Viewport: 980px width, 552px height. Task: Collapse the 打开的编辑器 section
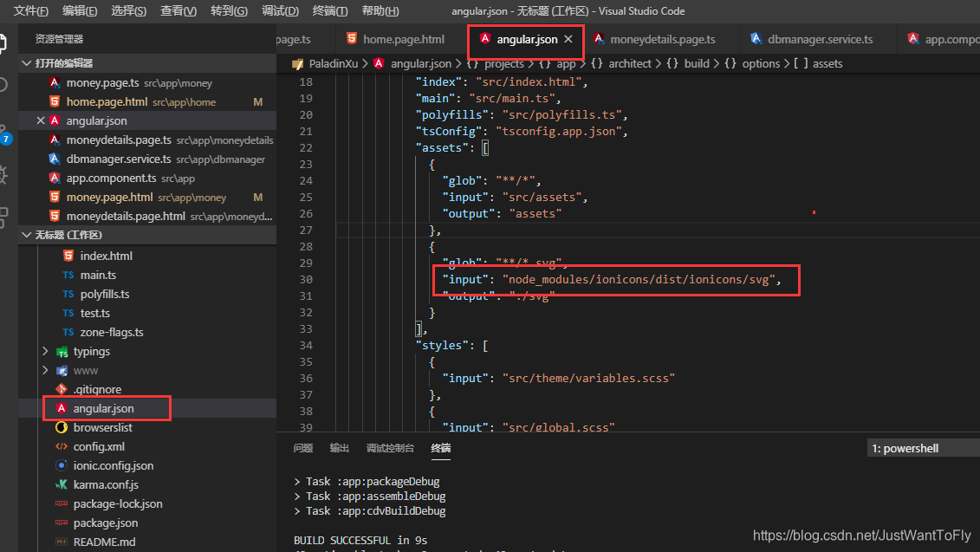pyautogui.click(x=26, y=63)
